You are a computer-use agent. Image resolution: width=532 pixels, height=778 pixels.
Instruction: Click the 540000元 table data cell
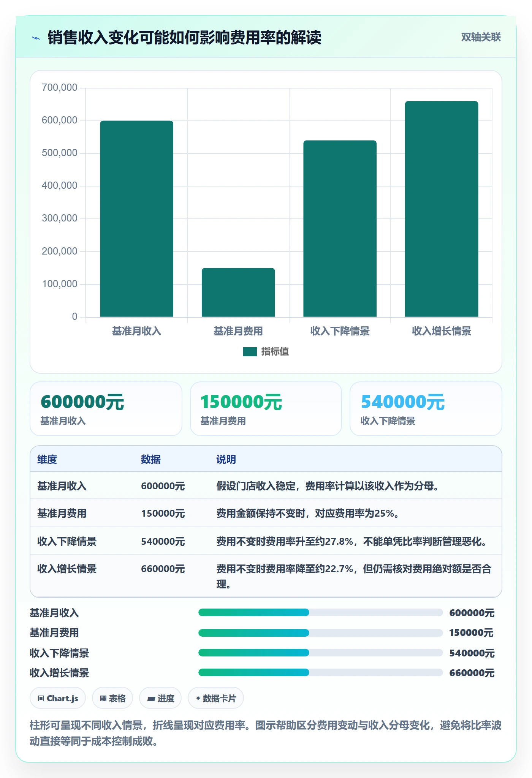pos(163,542)
